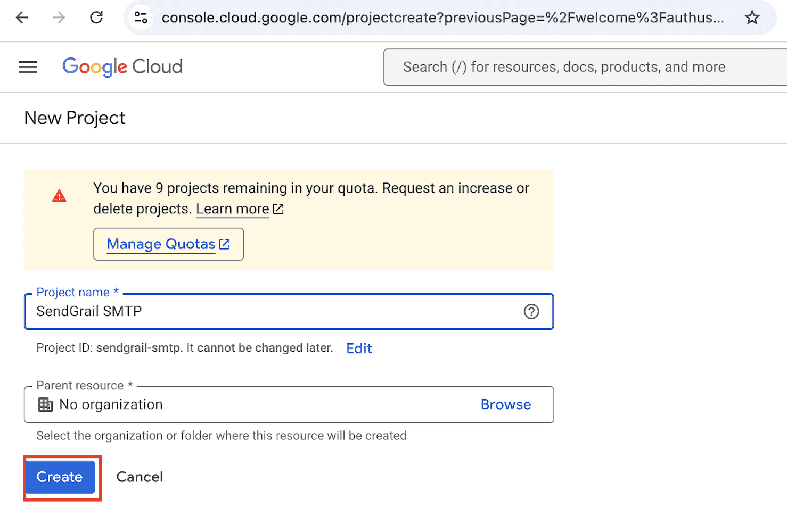Screen dimensions: 787x532
Task: Bookmark this page with the star icon
Action: (x=752, y=18)
